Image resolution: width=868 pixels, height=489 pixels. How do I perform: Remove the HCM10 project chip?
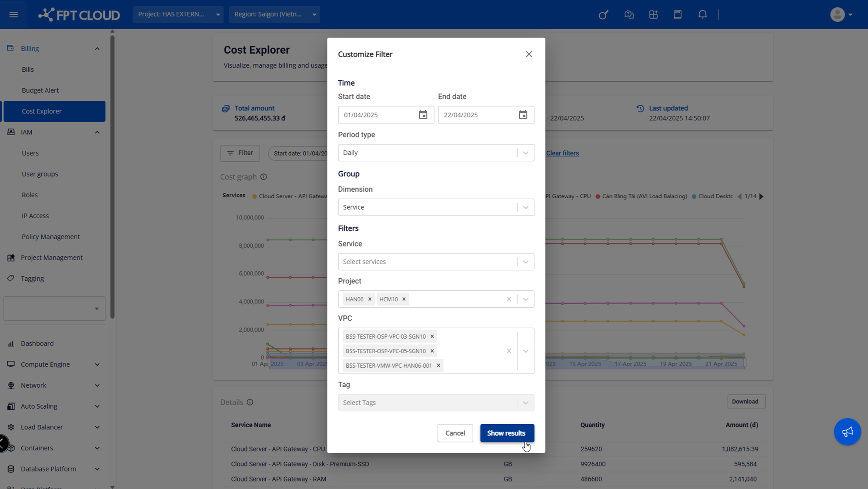[x=404, y=299]
